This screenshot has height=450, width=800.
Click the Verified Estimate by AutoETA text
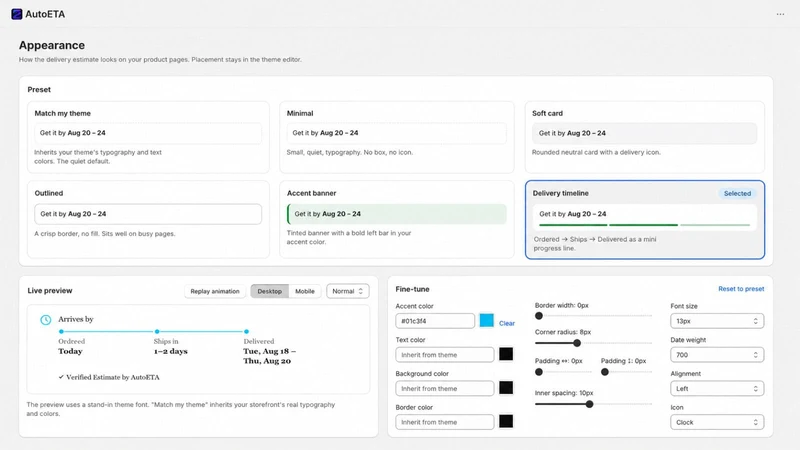click(113, 377)
